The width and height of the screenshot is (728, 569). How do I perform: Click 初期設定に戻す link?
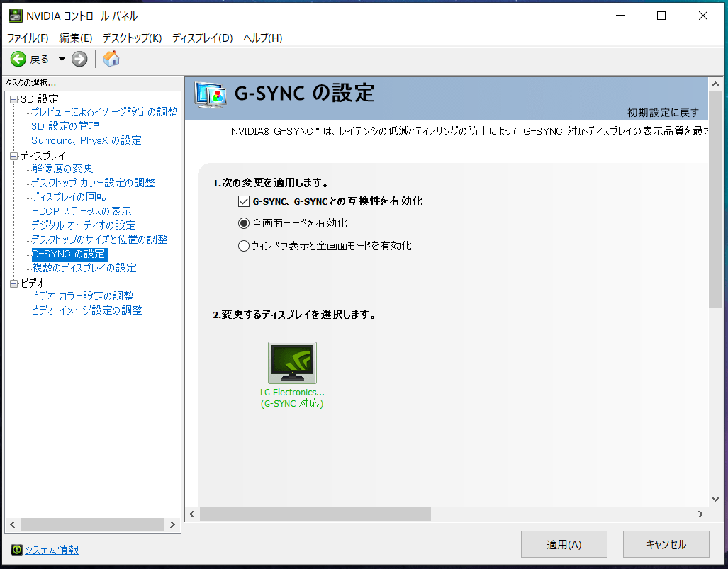tap(663, 113)
